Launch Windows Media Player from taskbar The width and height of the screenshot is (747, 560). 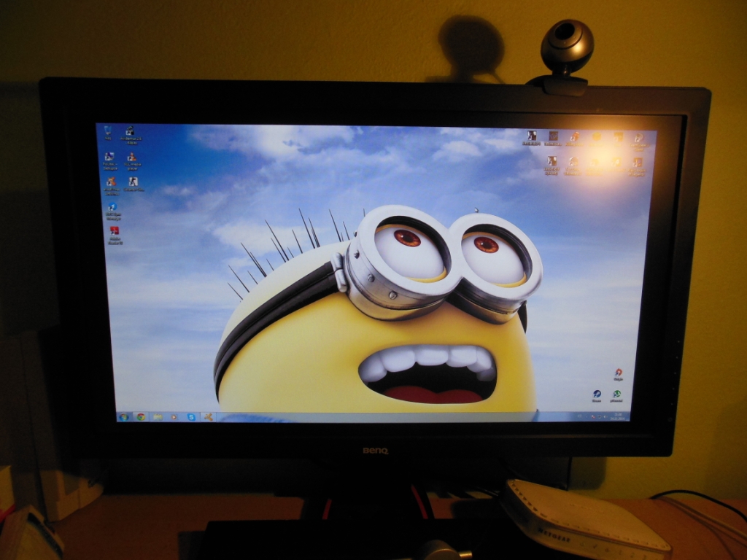click(174, 417)
